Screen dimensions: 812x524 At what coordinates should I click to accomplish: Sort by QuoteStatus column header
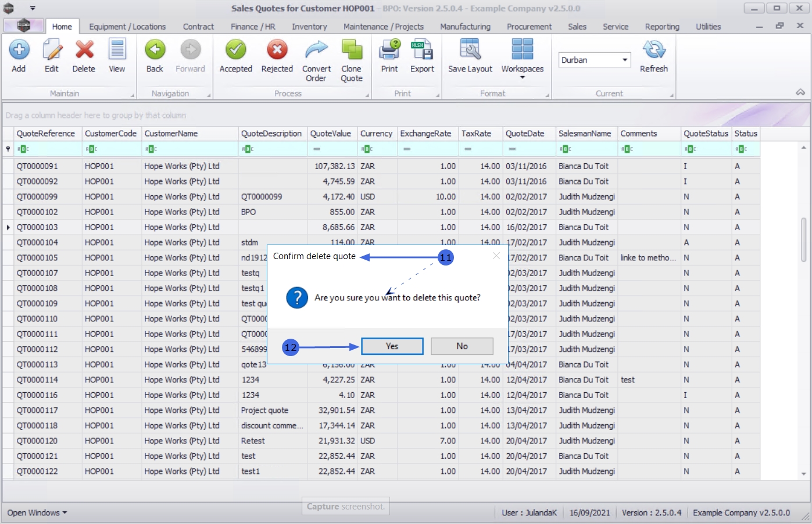point(706,134)
